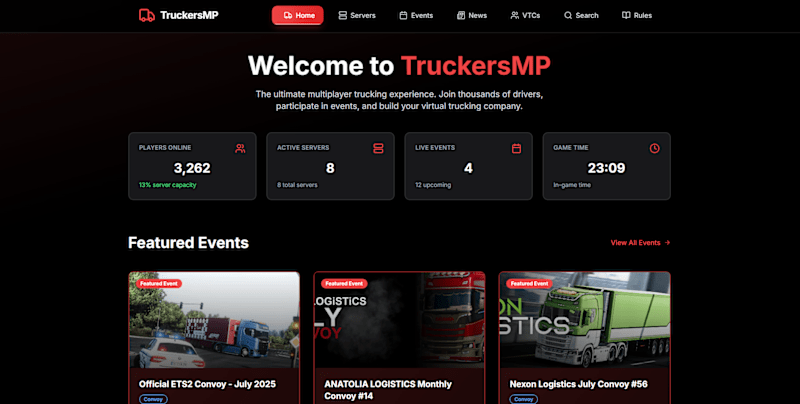
Task: Click the '13% server capacity' text
Action: click(167, 185)
